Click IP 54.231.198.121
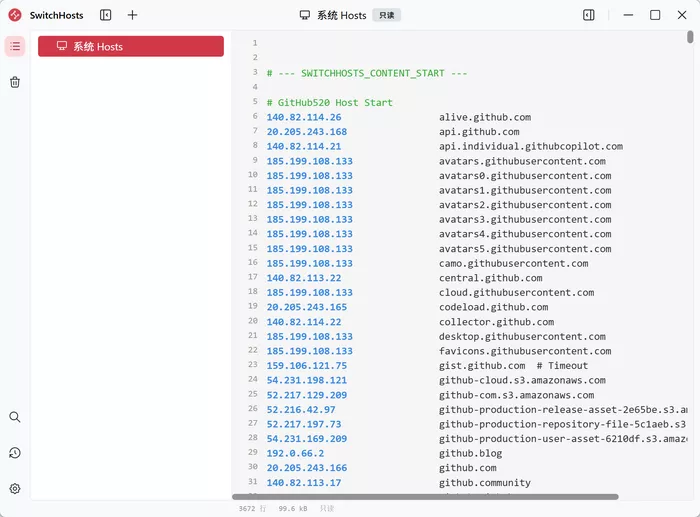Viewport: 700px width, 517px height. pos(307,380)
